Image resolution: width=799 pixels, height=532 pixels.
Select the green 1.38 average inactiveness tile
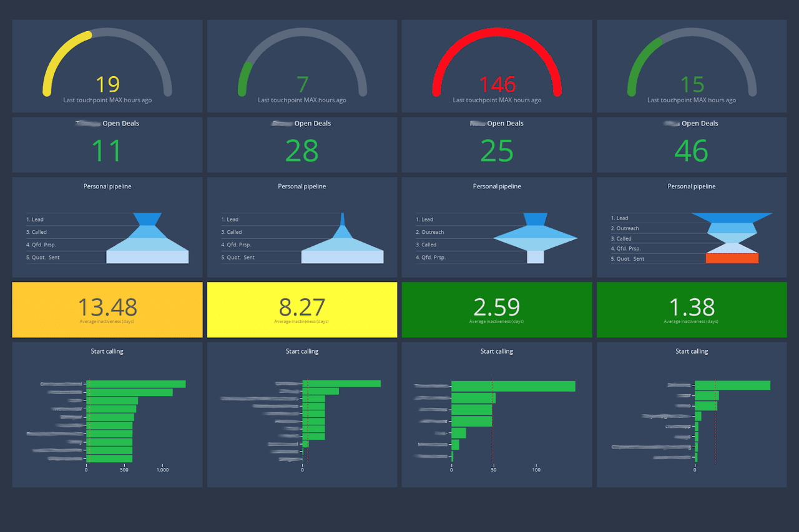692,310
